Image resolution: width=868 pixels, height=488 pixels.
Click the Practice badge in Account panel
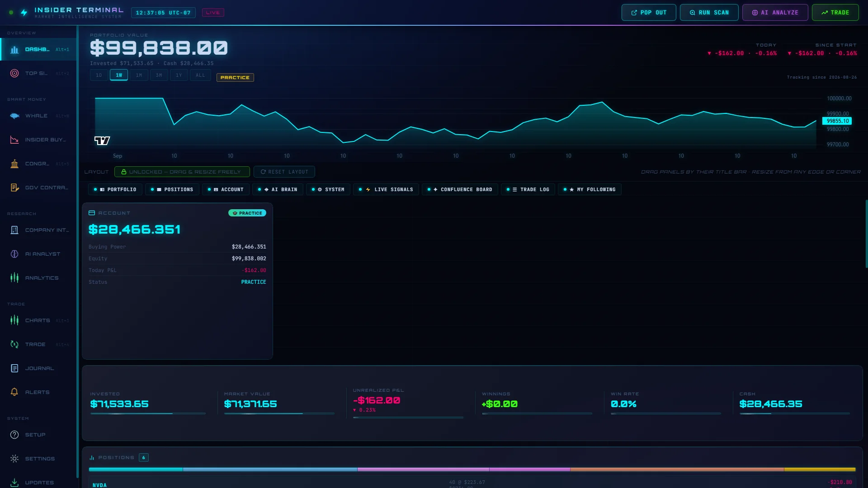pyautogui.click(x=247, y=213)
